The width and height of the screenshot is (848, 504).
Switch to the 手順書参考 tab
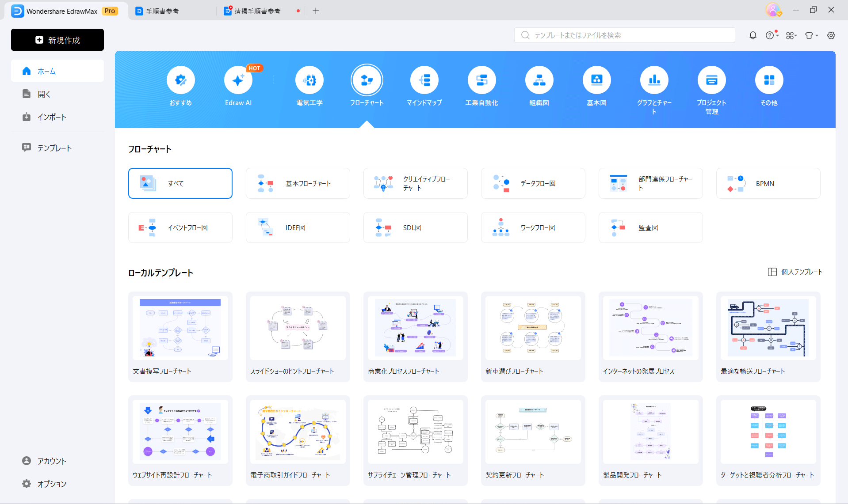[x=172, y=11]
